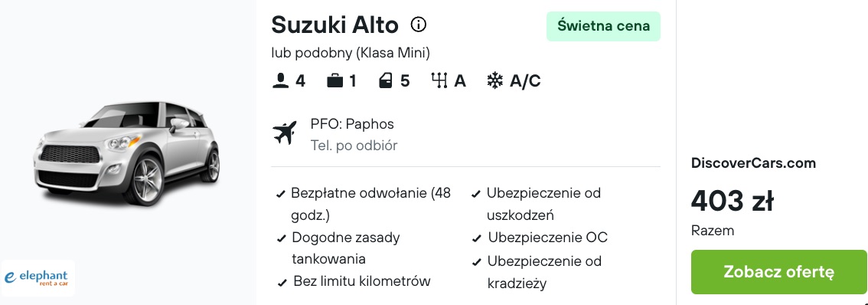The width and height of the screenshot is (868, 305).
Task: Click the PFO: Paphos location text
Action: click(x=352, y=124)
